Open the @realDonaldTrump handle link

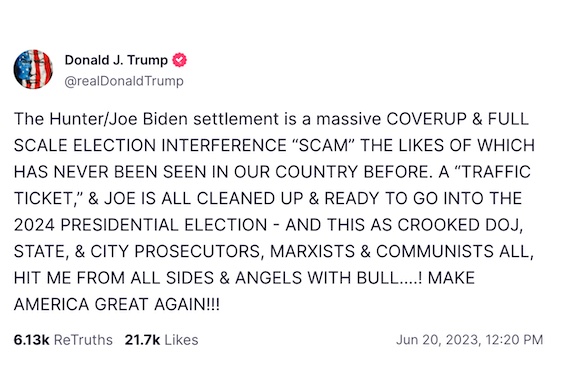(124, 81)
